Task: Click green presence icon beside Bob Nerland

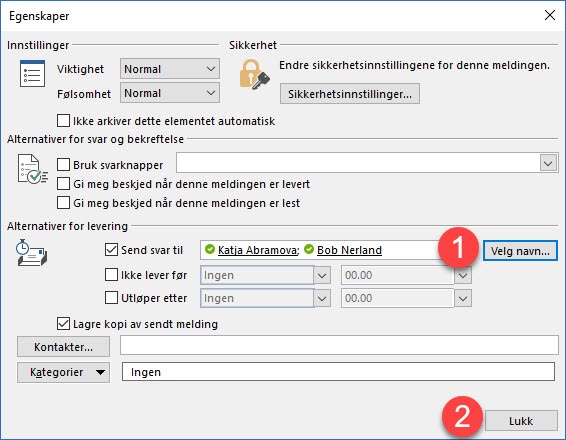Action: (x=309, y=249)
